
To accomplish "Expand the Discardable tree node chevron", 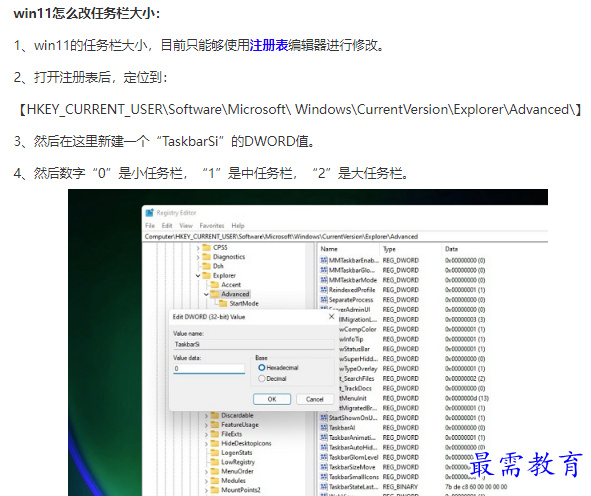I will click(x=206, y=416).
